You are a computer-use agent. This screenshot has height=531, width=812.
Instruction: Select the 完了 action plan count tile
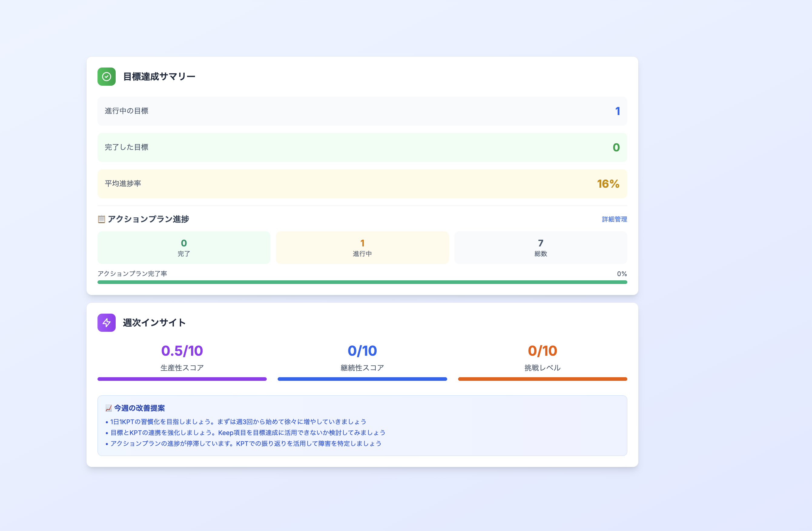point(183,247)
